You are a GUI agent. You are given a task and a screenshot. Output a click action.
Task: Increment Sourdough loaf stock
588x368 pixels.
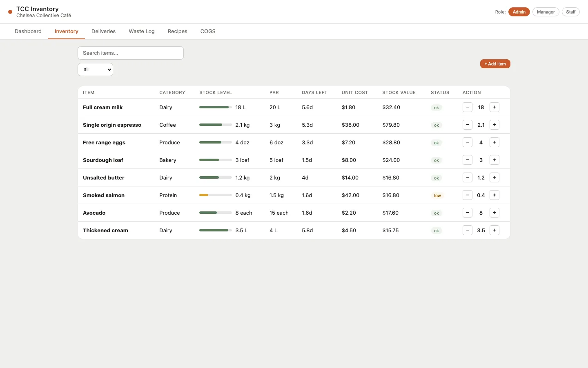pos(494,160)
